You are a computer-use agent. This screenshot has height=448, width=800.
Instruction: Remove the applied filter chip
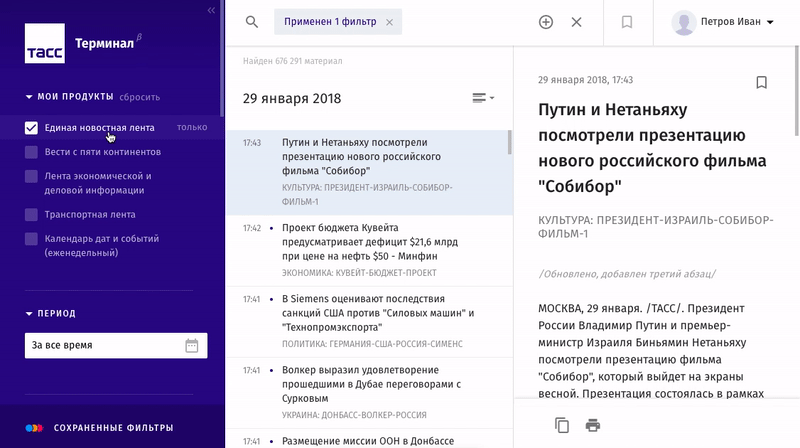tap(389, 22)
